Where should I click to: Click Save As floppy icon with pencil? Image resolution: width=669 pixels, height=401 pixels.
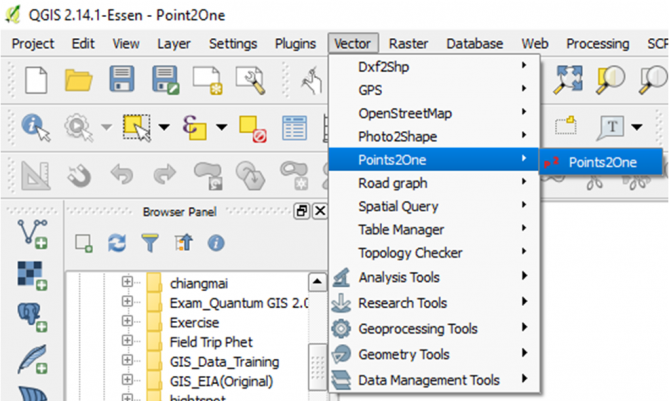(166, 80)
